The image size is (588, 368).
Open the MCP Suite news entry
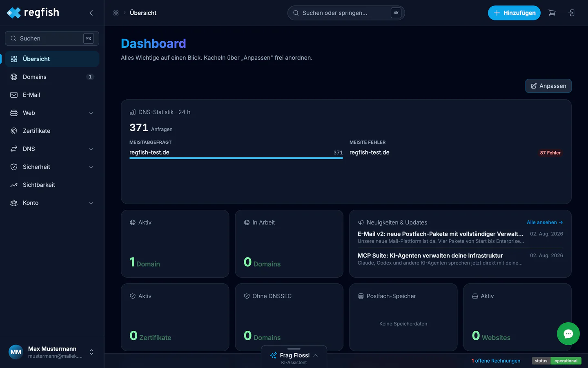pyautogui.click(x=460, y=259)
